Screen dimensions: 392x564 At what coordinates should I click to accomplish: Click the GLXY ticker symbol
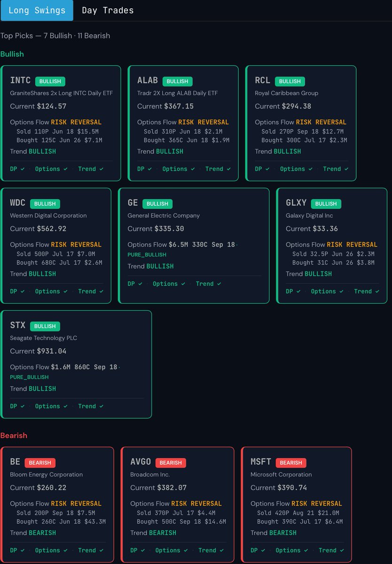point(296,203)
